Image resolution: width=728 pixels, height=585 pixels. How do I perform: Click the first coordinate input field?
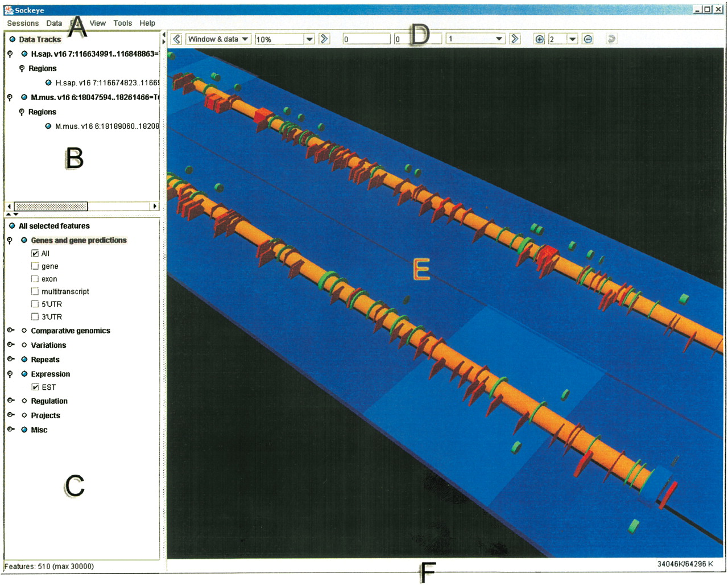(367, 39)
